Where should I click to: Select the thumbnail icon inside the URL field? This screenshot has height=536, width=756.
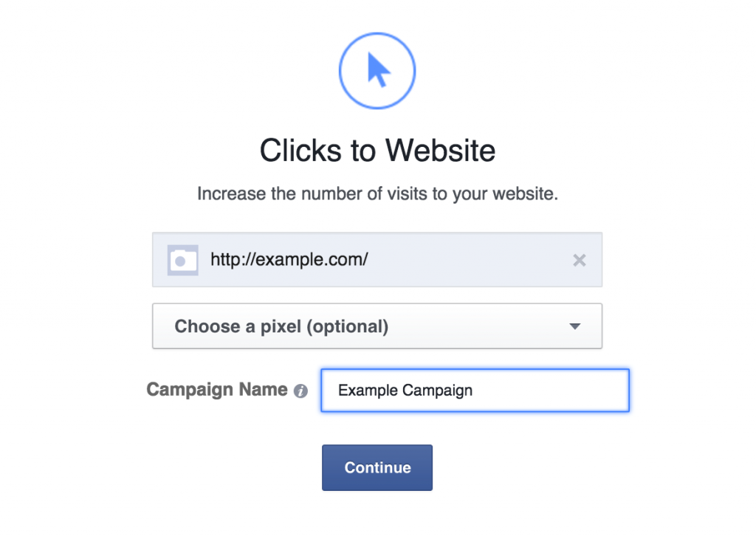coord(182,260)
